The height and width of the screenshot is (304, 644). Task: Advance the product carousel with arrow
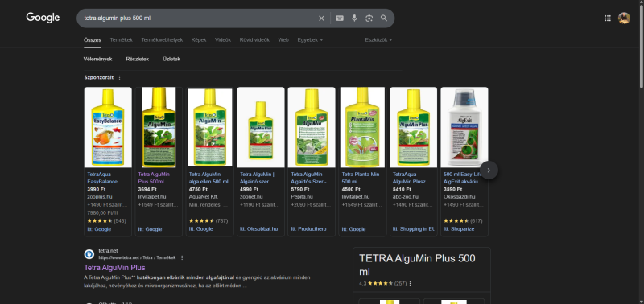(x=489, y=170)
